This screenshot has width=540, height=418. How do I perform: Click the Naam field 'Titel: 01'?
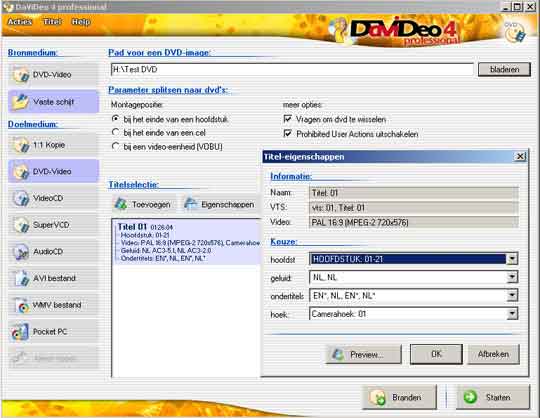click(414, 193)
